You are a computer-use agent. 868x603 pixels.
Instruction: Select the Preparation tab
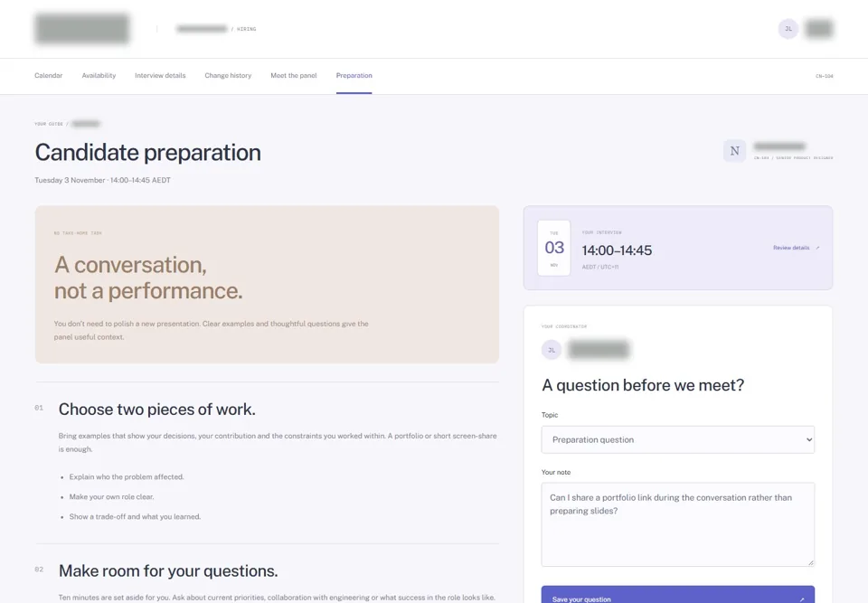click(x=354, y=75)
